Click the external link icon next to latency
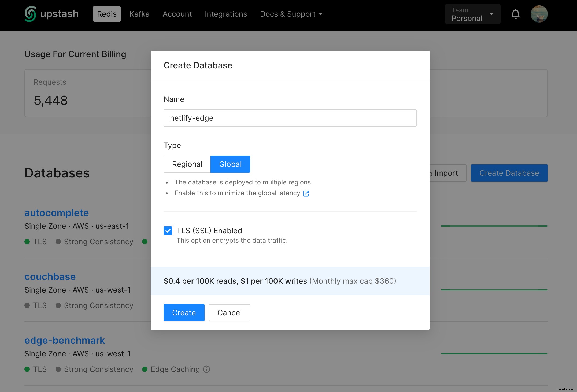 click(306, 193)
